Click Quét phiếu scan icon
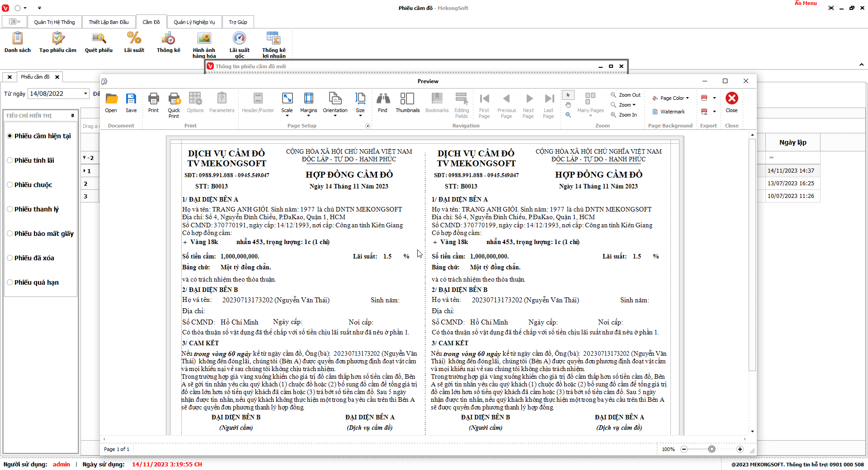This screenshot has width=868, height=470. point(99,43)
